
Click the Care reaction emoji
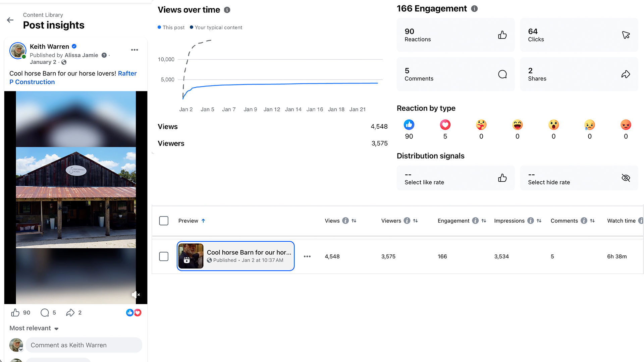pos(481,125)
